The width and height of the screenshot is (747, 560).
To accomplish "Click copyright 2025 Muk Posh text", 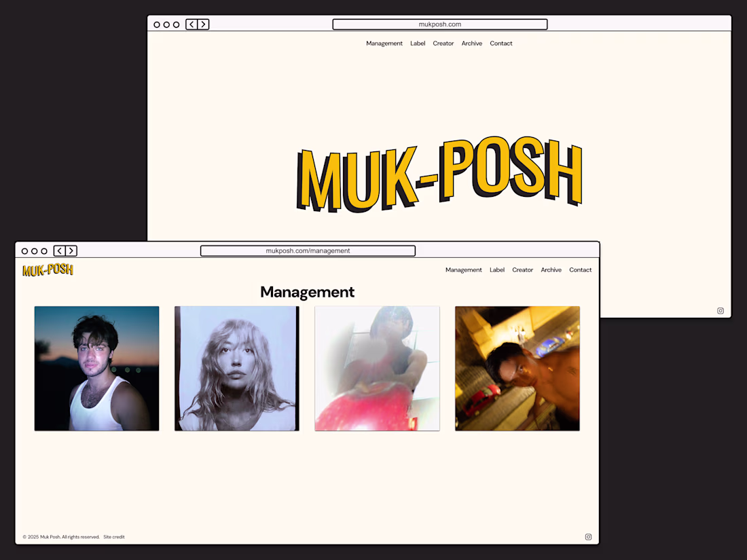I will click(61, 537).
